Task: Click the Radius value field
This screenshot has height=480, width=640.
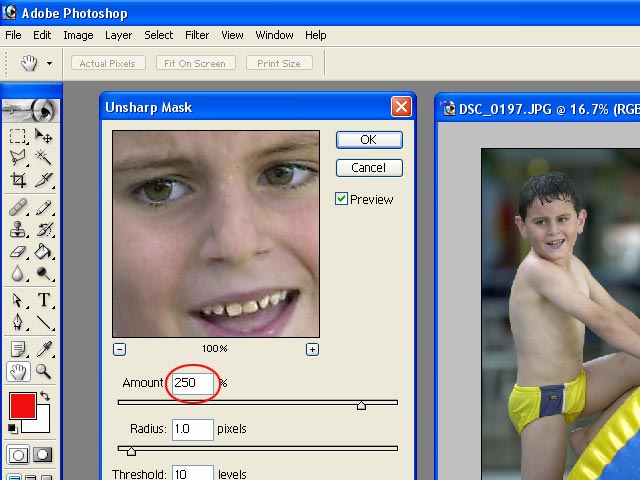Action: [x=193, y=429]
